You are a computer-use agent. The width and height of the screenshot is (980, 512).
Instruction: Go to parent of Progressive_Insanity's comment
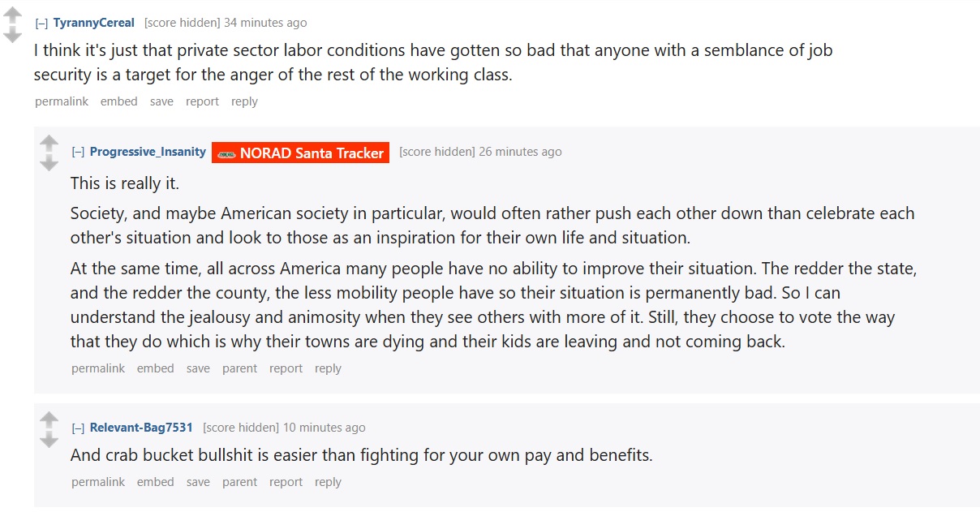[x=239, y=368]
